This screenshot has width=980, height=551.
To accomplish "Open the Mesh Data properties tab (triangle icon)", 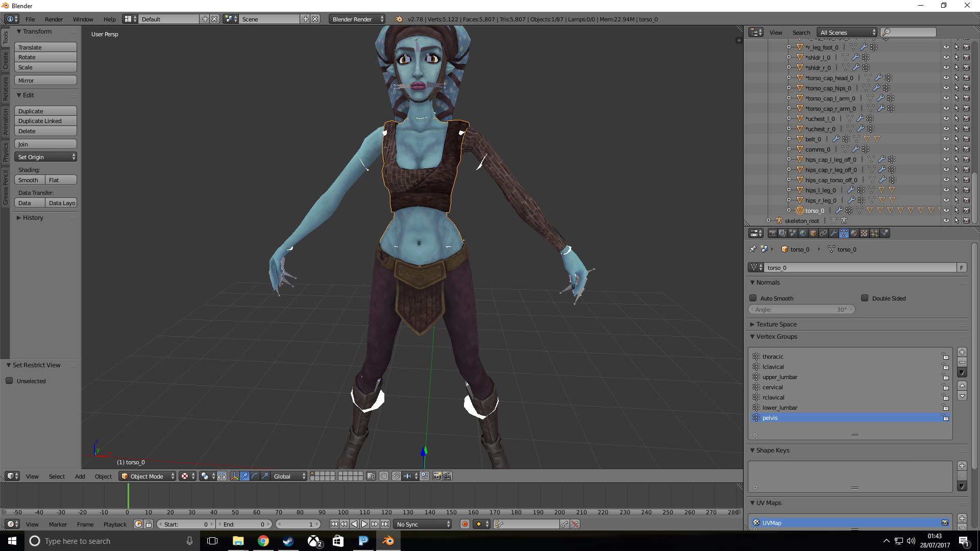I will tap(844, 233).
